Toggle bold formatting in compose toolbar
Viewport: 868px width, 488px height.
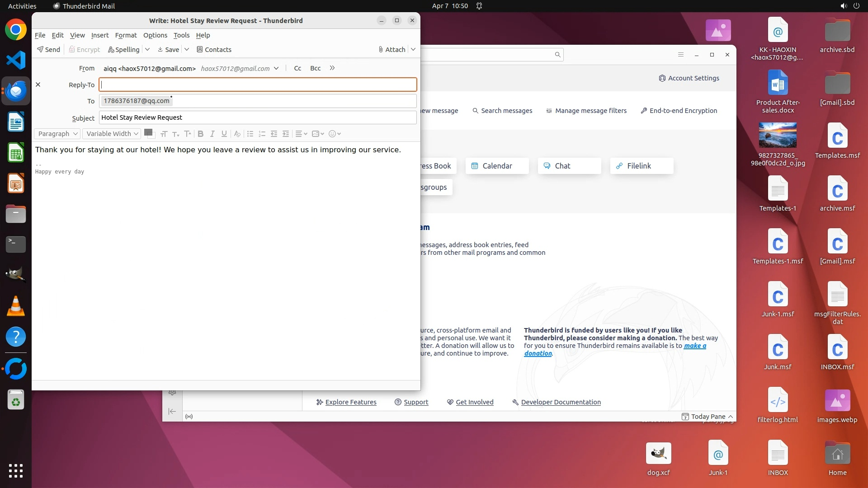[201, 134]
